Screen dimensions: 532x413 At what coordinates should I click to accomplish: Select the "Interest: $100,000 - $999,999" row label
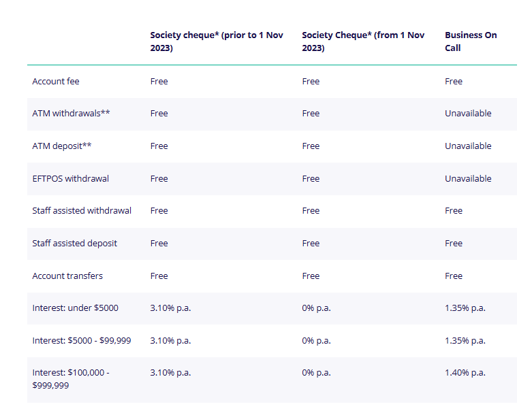[71, 379]
